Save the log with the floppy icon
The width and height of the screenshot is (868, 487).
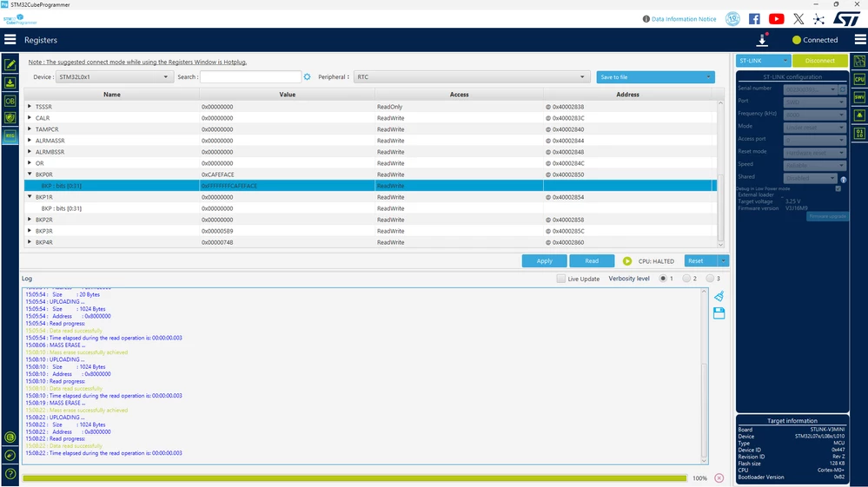coord(719,313)
